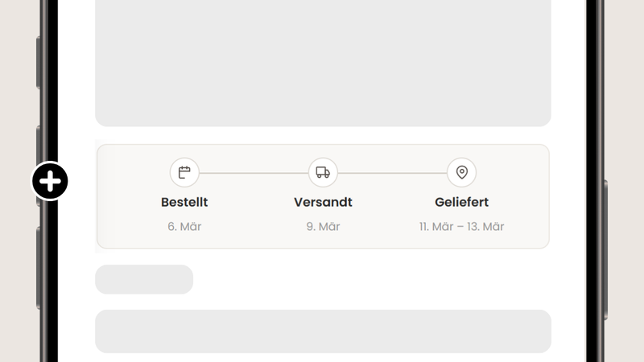Image resolution: width=644 pixels, height=362 pixels.
Task: Tap the location pin icon
Action: click(x=461, y=172)
